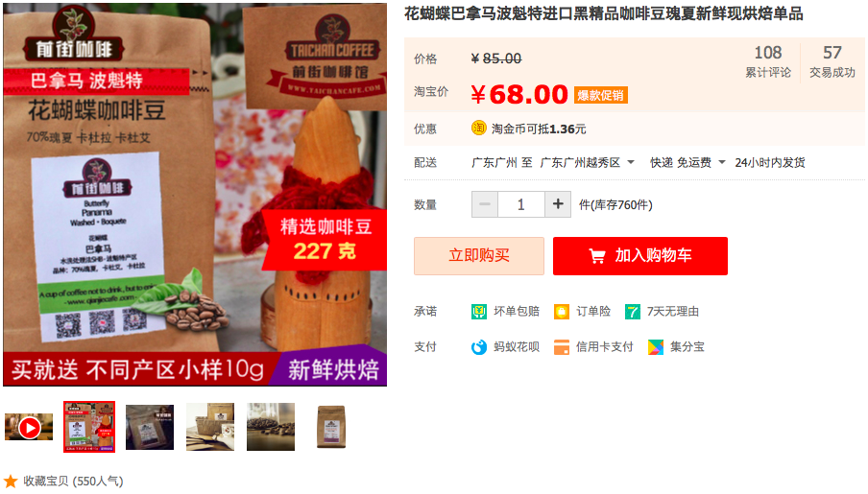
Task: Click the 108 cumulative reviews link
Action: (768, 60)
